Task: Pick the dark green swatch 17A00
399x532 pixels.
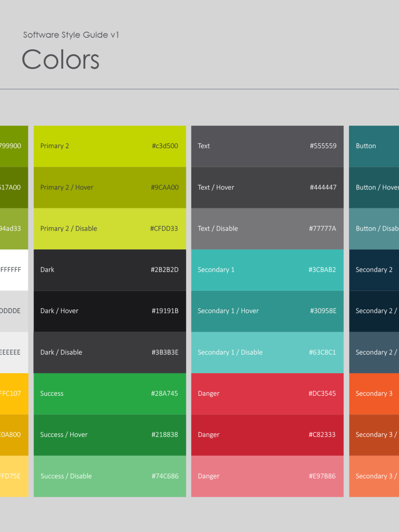Action: point(14,188)
